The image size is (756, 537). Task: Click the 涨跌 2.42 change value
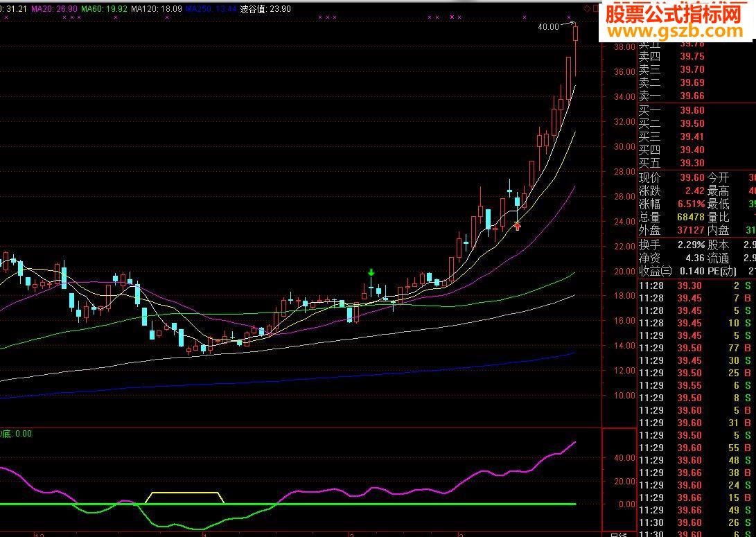pyautogui.click(x=695, y=191)
